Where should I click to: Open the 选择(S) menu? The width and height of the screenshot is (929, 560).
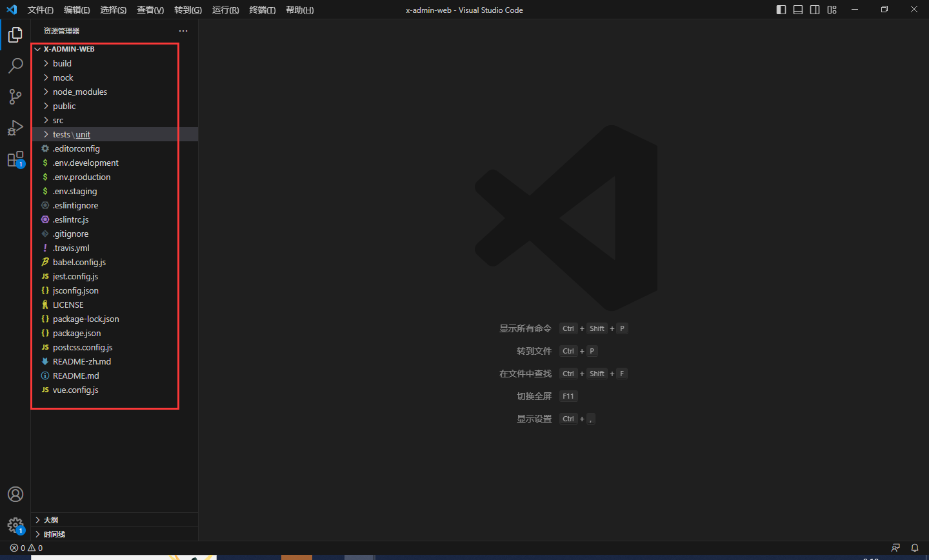pos(114,10)
